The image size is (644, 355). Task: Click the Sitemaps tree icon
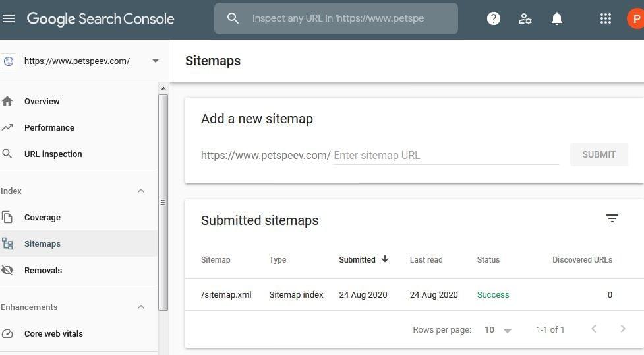coord(7,243)
